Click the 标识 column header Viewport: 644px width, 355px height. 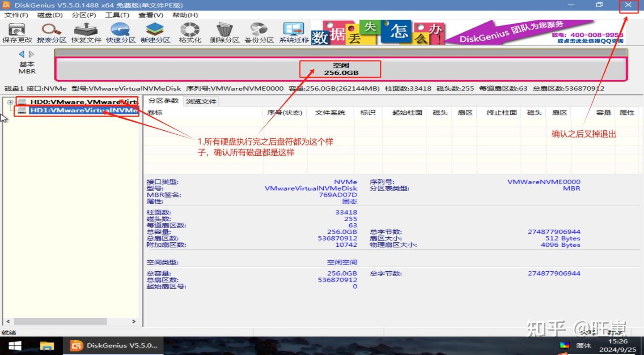[x=368, y=113]
